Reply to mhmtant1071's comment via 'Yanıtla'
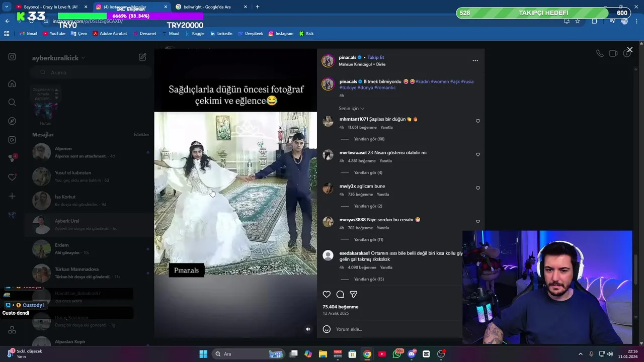 [x=386, y=128]
